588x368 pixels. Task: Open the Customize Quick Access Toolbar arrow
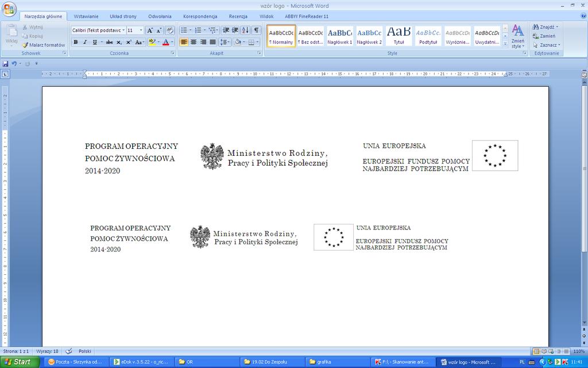click(x=36, y=64)
